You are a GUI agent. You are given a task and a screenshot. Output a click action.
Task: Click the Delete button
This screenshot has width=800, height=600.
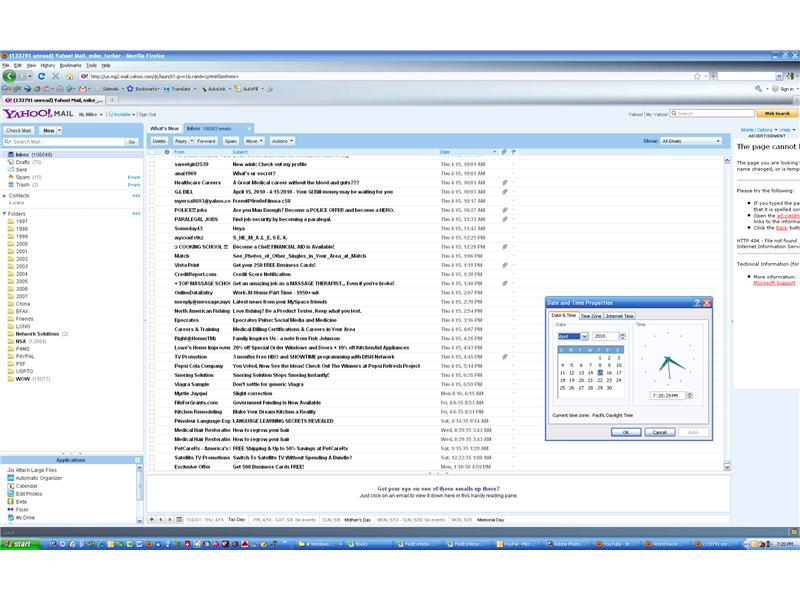159,141
